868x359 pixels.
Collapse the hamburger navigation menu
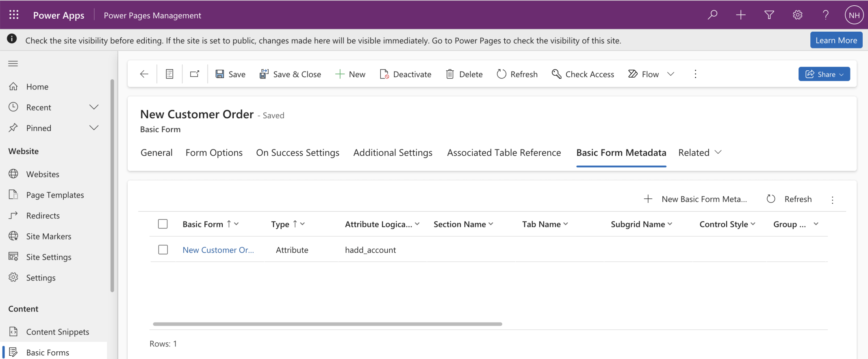pos(13,63)
